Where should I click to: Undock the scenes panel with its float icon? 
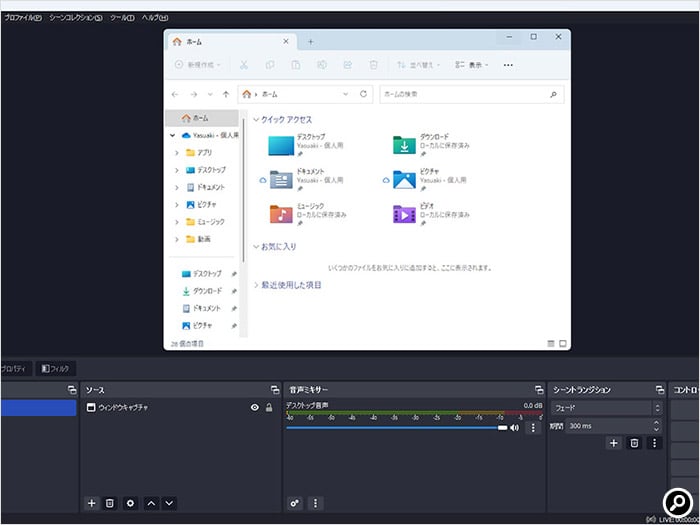[72, 390]
